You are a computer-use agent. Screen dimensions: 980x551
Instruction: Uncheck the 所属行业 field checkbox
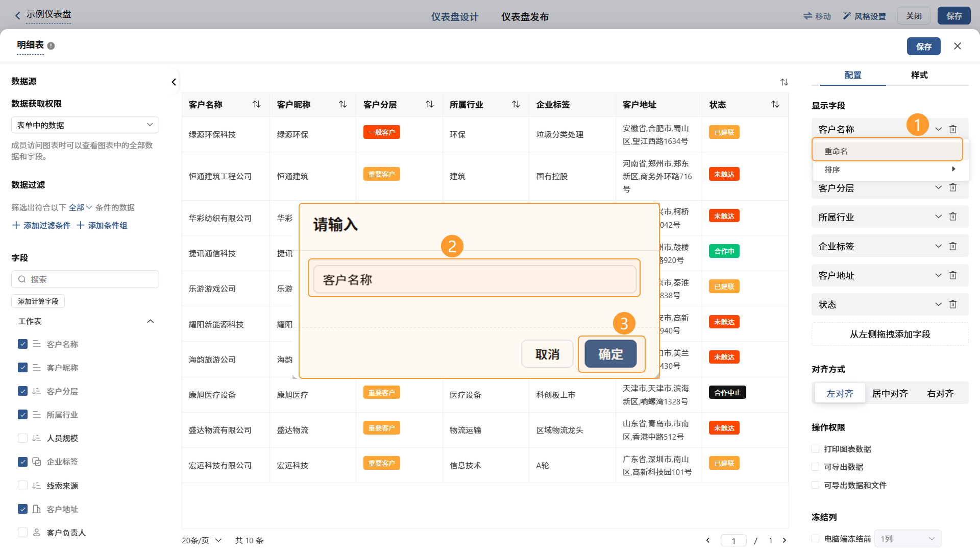(22, 415)
